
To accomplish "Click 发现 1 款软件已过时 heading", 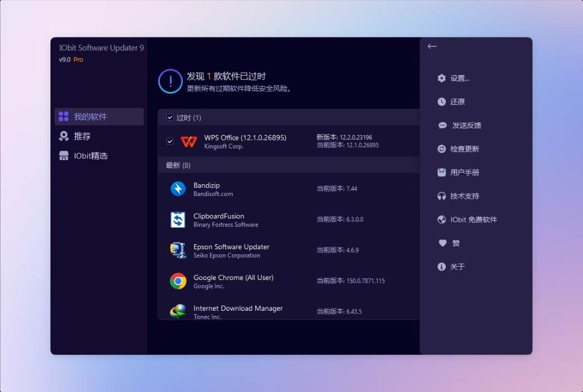I will coord(226,77).
